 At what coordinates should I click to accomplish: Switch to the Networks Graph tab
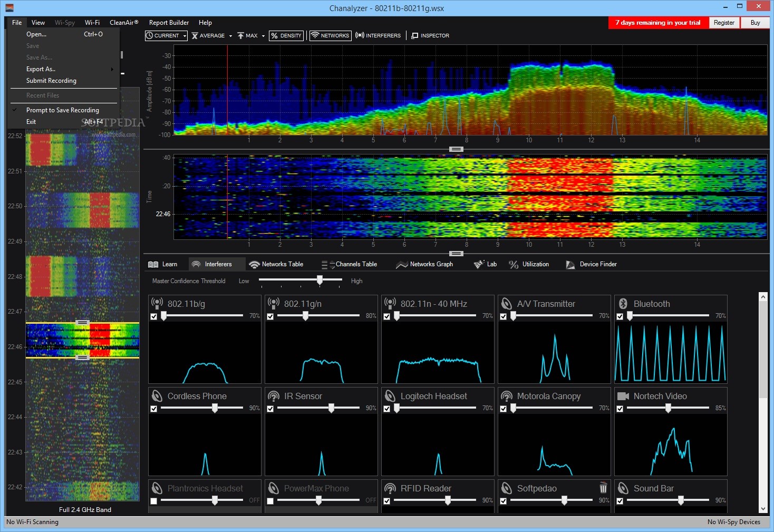point(424,264)
